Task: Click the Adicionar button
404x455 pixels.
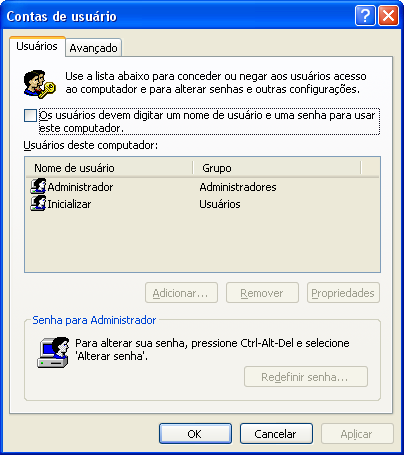Action: [181, 293]
